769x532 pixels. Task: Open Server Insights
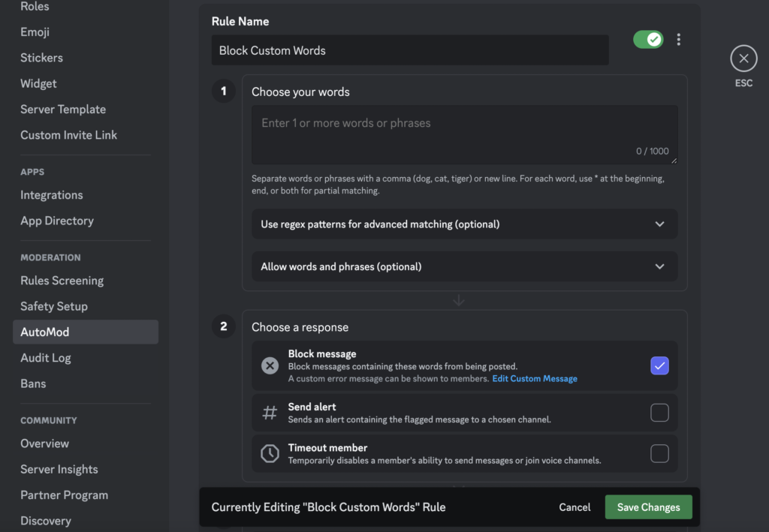(59, 469)
